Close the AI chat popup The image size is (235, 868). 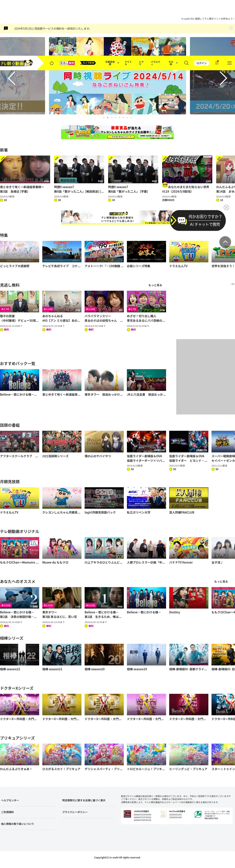pos(226,208)
